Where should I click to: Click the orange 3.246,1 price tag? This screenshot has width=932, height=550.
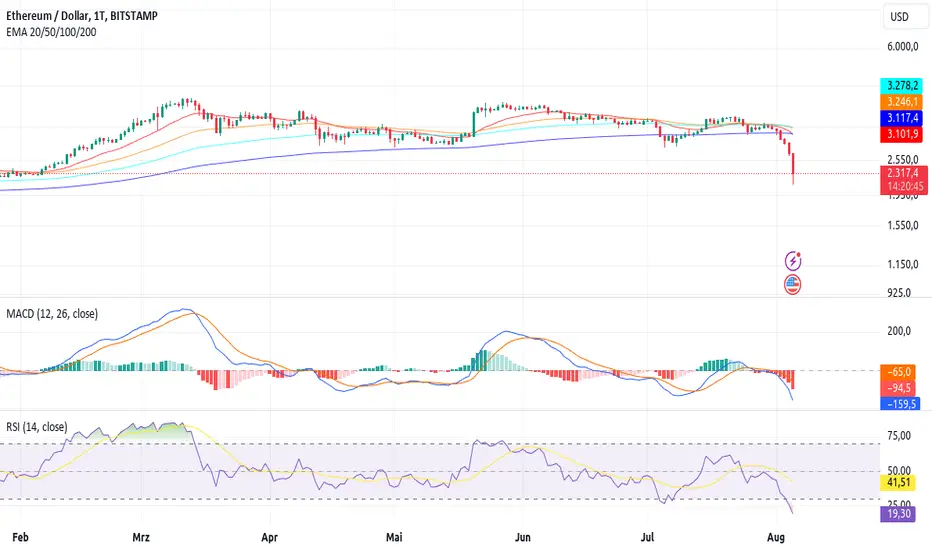tap(902, 102)
